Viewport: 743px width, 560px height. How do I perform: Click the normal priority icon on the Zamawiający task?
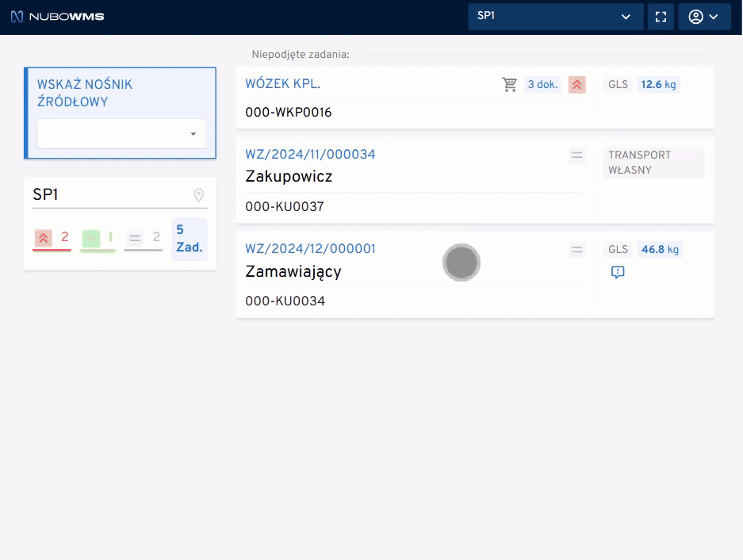[577, 249]
